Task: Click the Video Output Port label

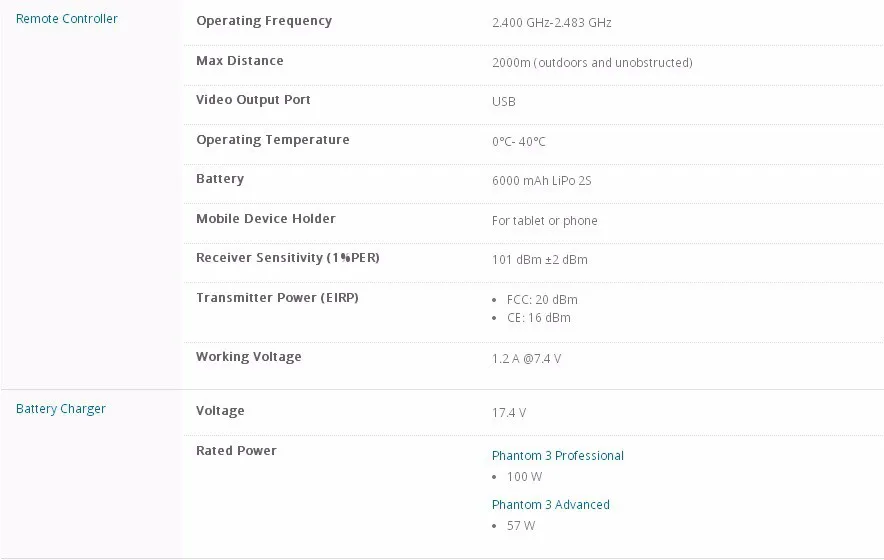Action: click(x=253, y=100)
